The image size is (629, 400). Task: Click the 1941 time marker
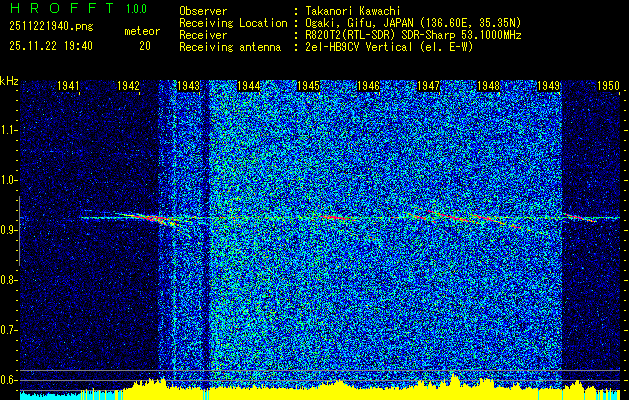(x=68, y=86)
